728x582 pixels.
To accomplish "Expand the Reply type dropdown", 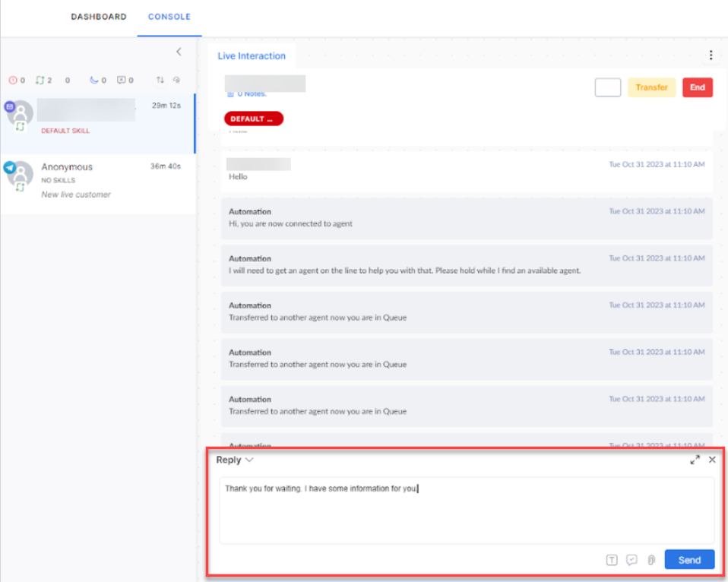I will tap(235, 460).
